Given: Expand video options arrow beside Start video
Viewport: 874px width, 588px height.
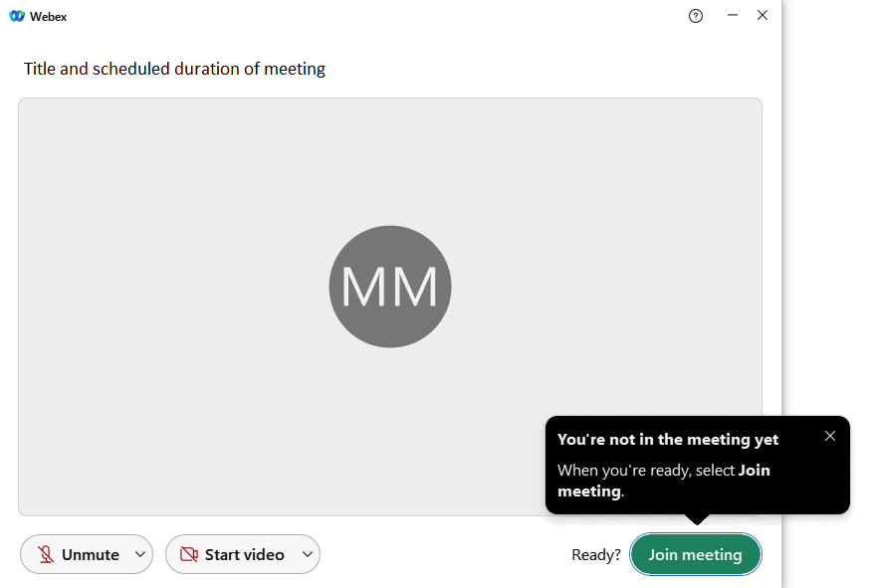Looking at the screenshot, I should [308, 555].
